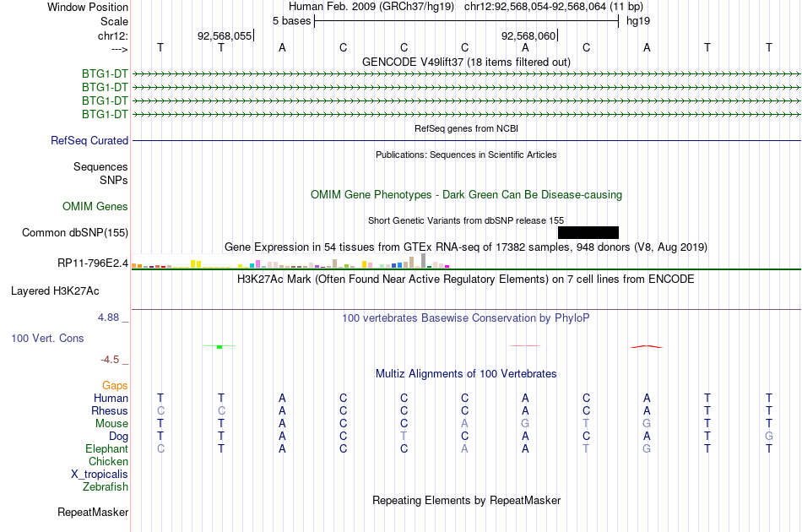Open the GTEx gene expression bar chart
This screenshot has height=532, width=802.
(290, 261)
